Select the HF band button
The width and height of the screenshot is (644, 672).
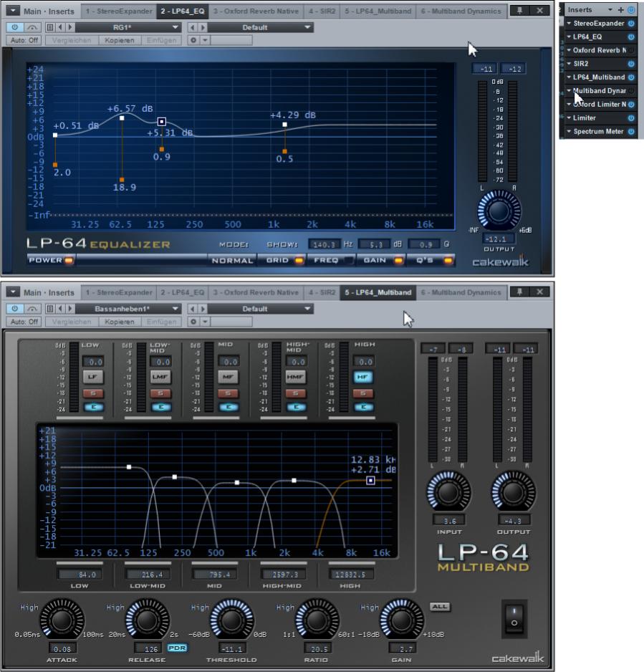click(363, 377)
